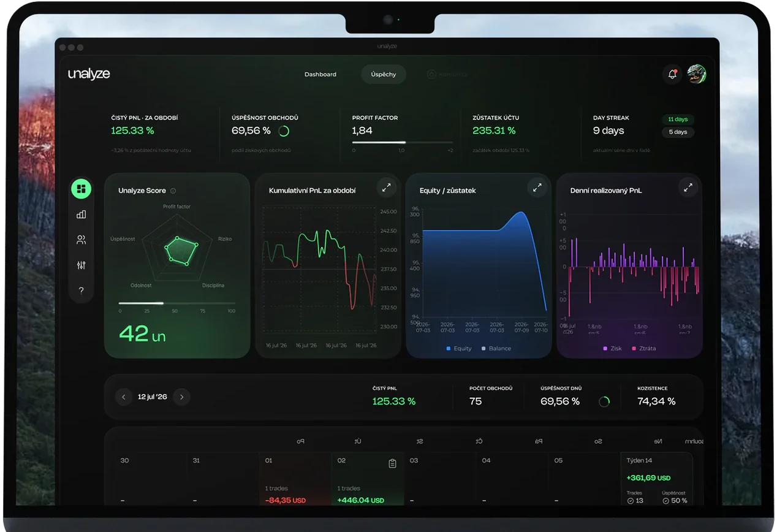
Task: Click the 74,34 % Konzistence value
Action: [x=656, y=401]
